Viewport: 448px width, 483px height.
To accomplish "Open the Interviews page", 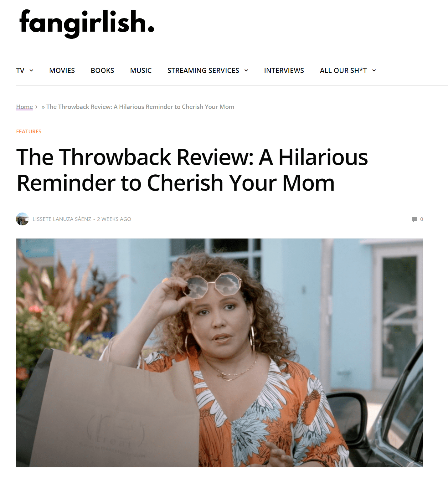I will click(x=284, y=70).
